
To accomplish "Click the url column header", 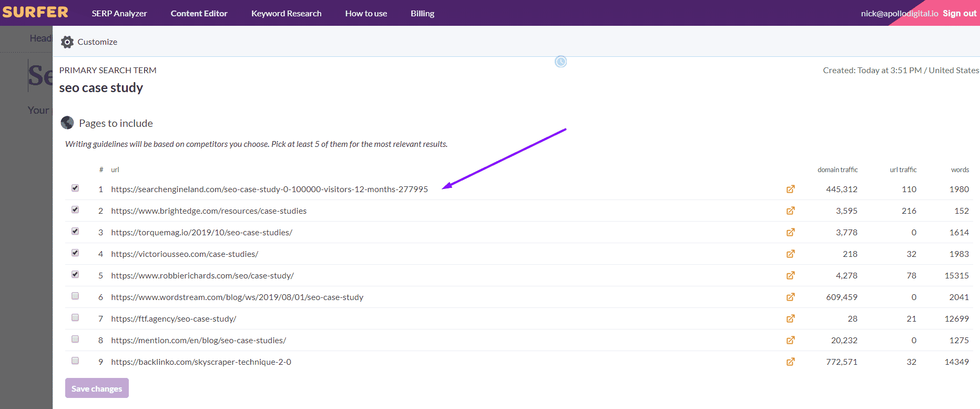I will 115,170.
